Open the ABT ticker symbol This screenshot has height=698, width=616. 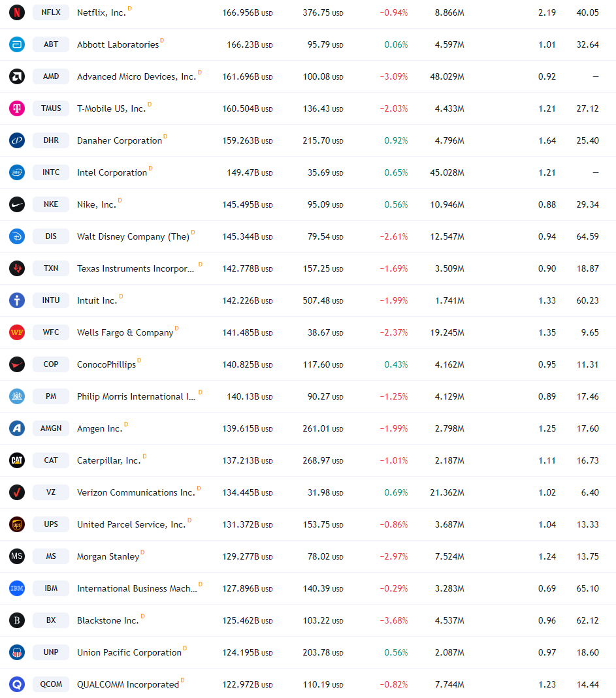(51, 44)
